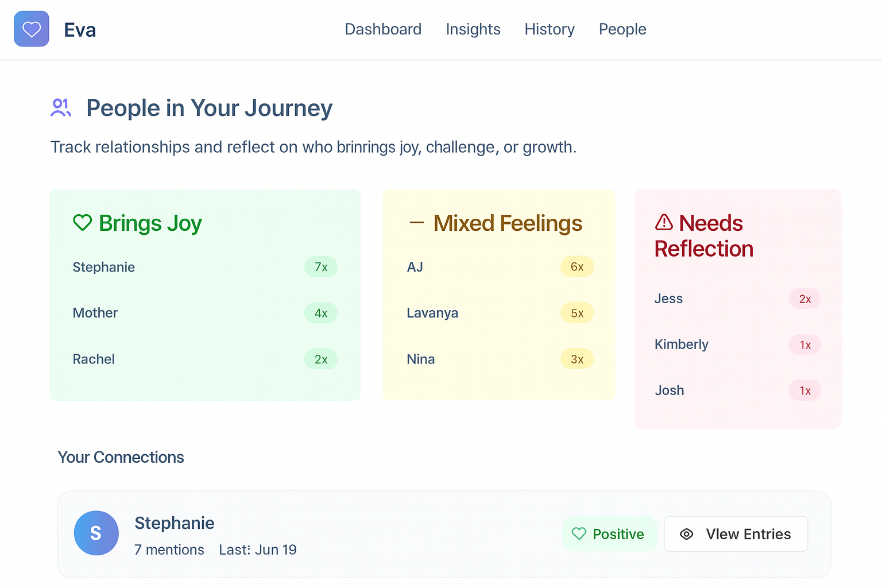The height and width of the screenshot is (588, 882).
Task: Click the heart icon in Positive badge
Action: 579,534
